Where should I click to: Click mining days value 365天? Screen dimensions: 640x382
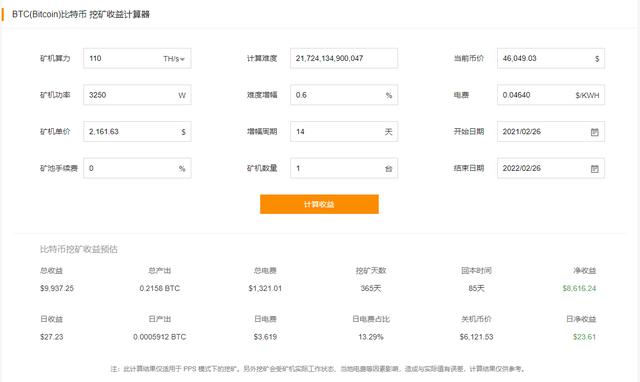tap(371, 289)
